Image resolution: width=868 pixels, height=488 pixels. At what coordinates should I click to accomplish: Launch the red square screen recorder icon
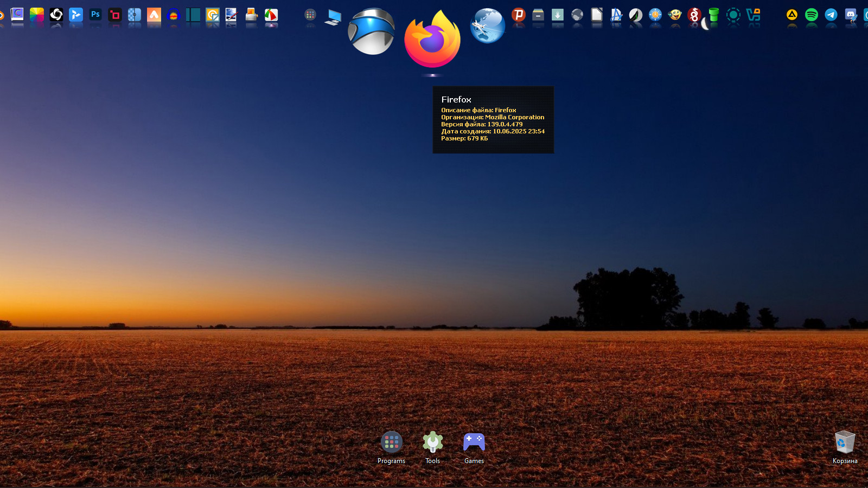115,15
